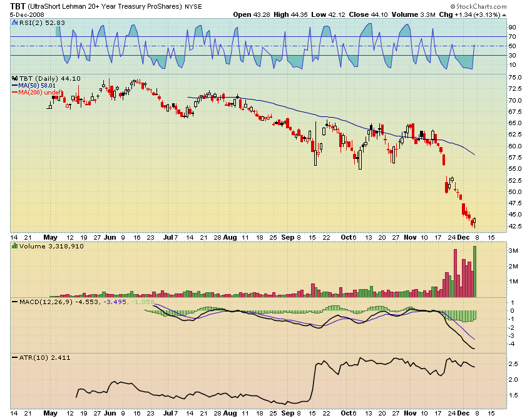Click the 5-Dec-2008 date label
The image size is (532, 418).
click(x=27, y=15)
